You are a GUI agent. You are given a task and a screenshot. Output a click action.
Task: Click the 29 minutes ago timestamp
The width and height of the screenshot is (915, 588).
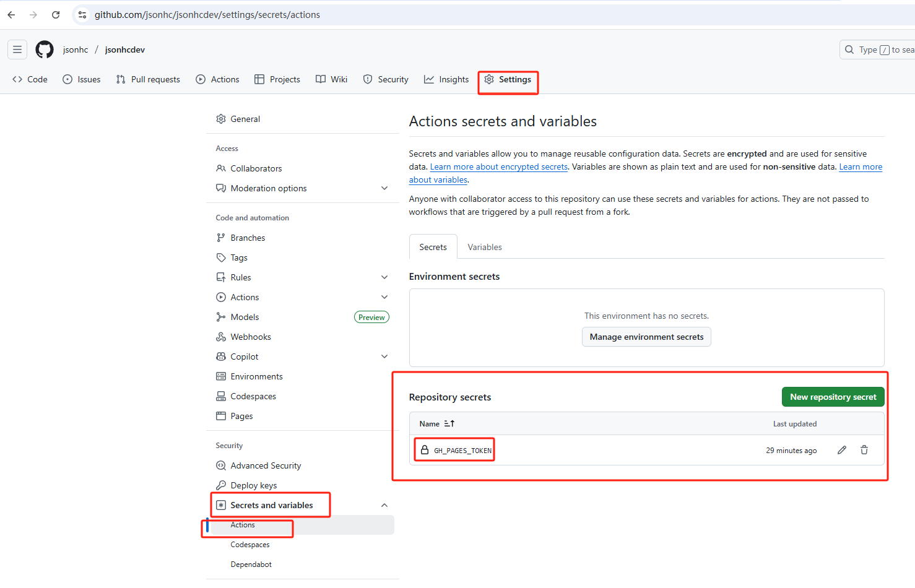pyautogui.click(x=791, y=451)
